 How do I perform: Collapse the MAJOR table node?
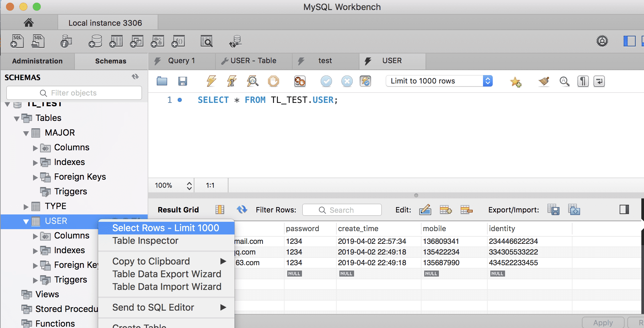[26, 133]
